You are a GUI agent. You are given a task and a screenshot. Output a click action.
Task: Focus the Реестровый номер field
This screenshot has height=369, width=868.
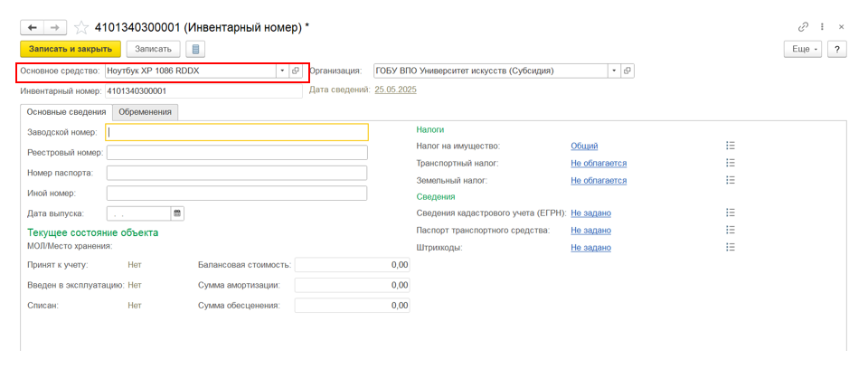[237, 152]
